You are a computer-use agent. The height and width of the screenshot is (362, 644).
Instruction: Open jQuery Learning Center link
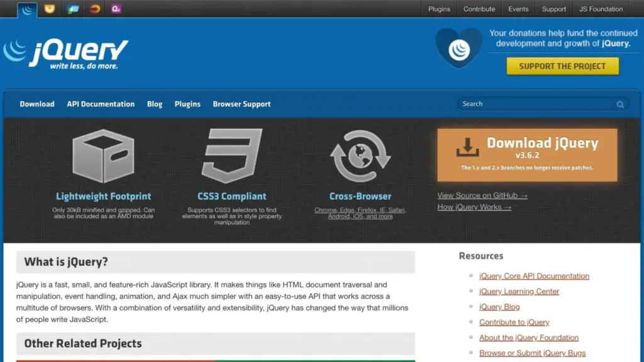pyautogui.click(x=519, y=292)
